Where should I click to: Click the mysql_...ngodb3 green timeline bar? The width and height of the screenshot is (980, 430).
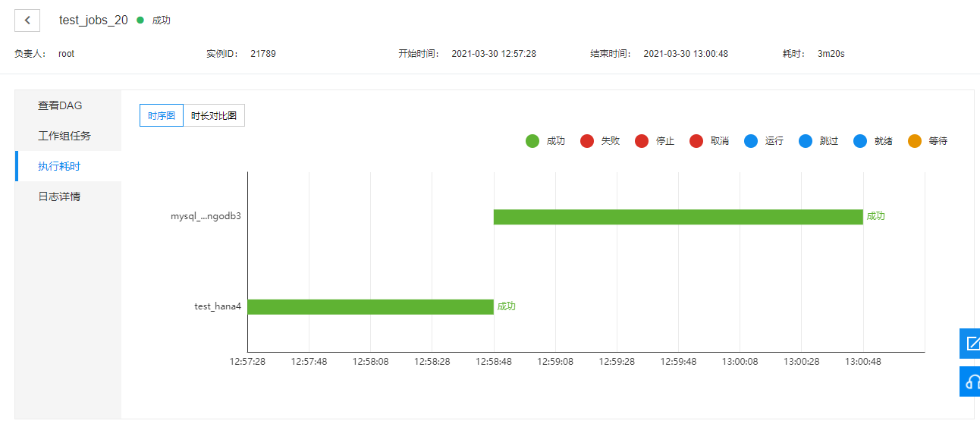678,217
